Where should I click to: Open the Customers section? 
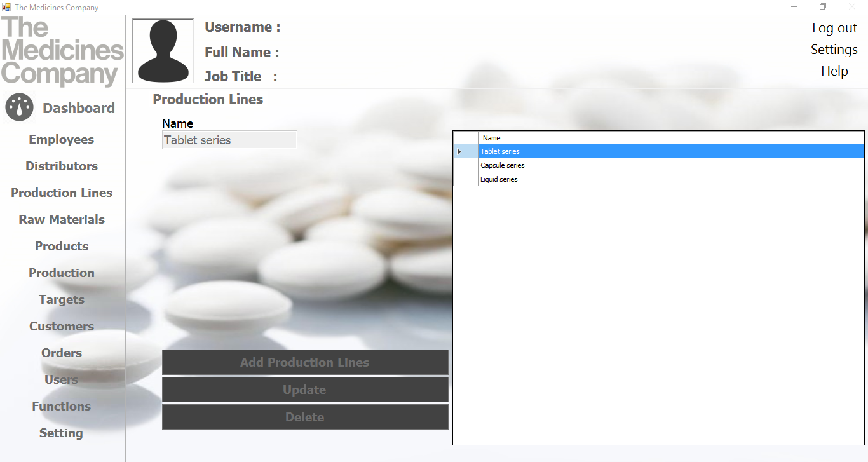62,326
